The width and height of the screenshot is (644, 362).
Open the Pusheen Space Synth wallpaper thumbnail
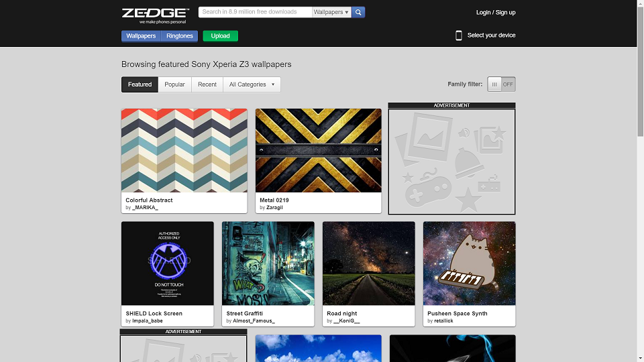pyautogui.click(x=470, y=263)
